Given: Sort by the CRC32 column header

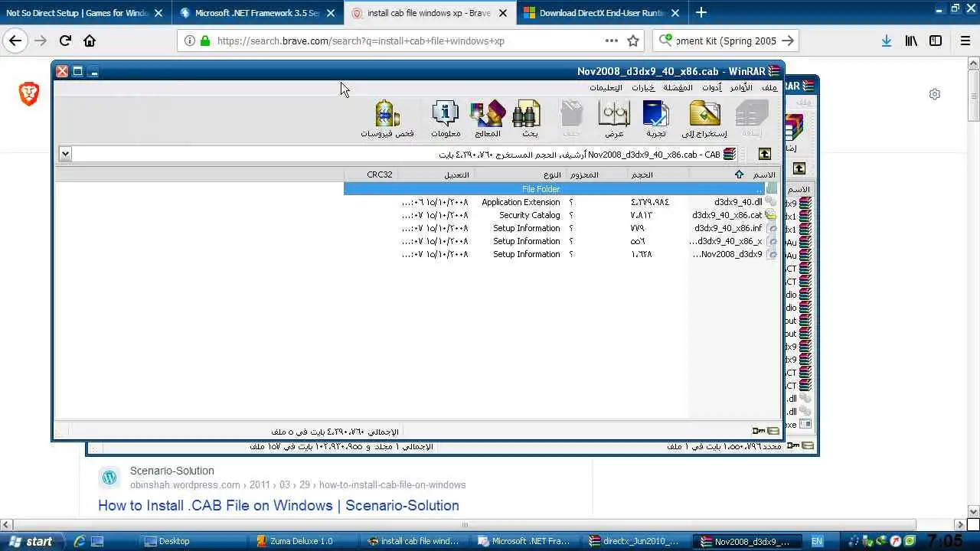Looking at the screenshot, I should (x=371, y=174).
